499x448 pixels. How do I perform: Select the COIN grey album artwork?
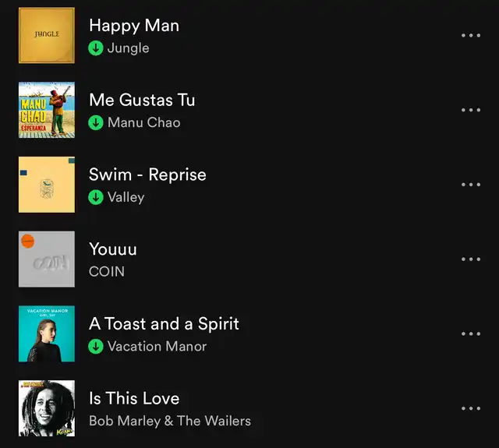tap(47, 259)
